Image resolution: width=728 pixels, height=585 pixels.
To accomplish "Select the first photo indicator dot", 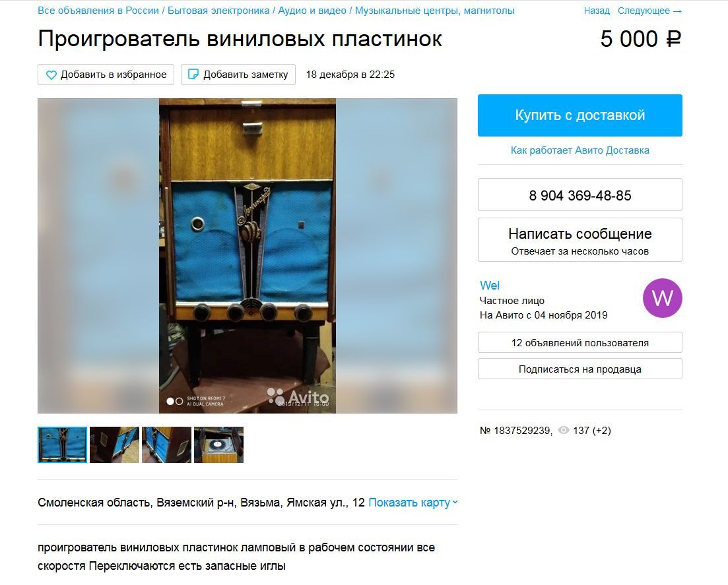I will (x=170, y=401).
